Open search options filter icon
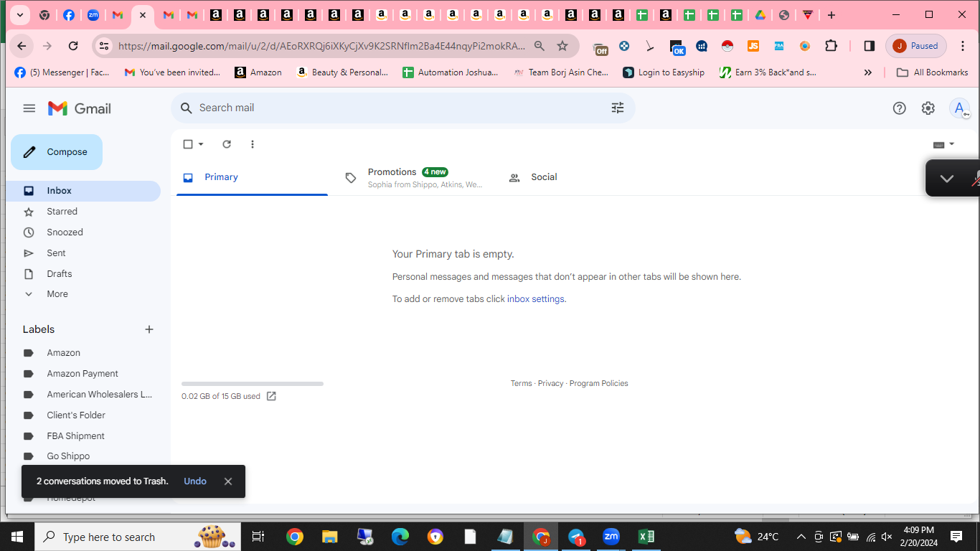The width and height of the screenshot is (980, 551). coord(618,108)
